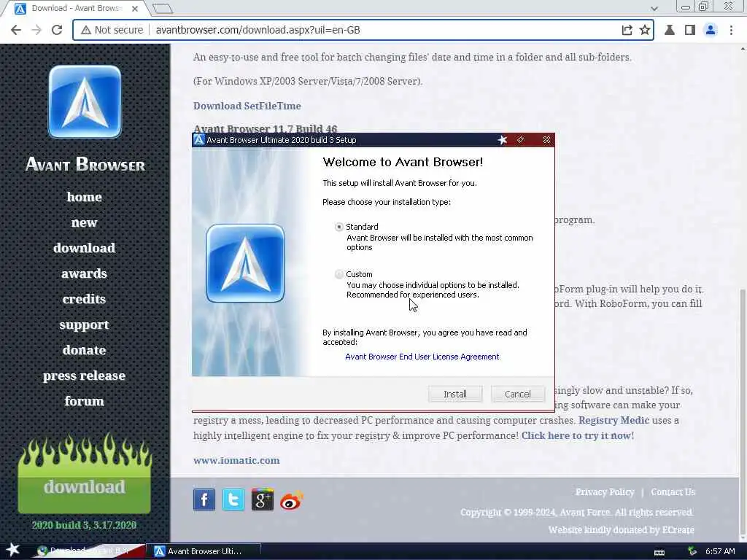Viewport: 747px width, 560px height.
Task: Click the Avant Browser 11.7 Build 46 heading
Action: click(x=265, y=128)
